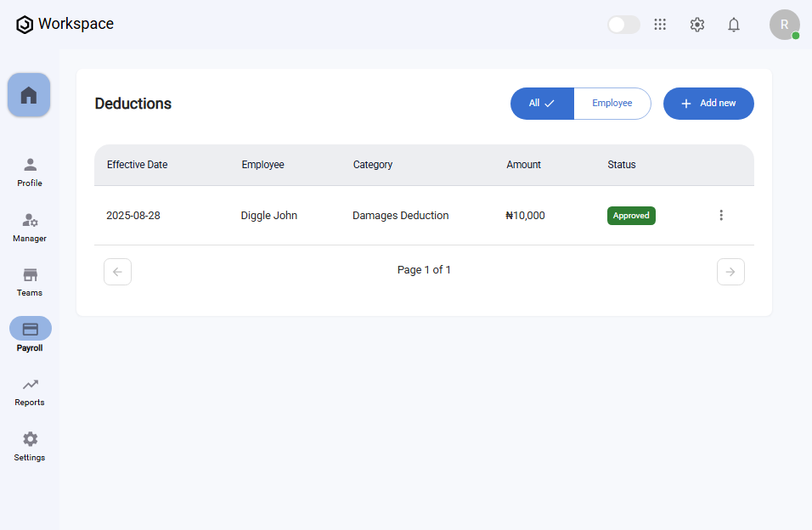Open the notifications bell

pyautogui.click(x=734, y=25)
